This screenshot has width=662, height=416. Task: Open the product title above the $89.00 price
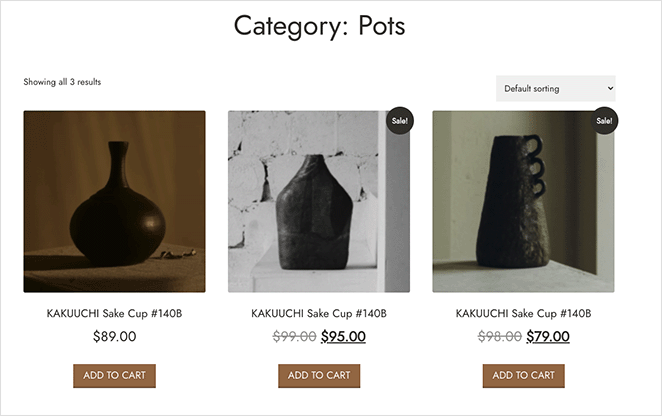click(115, 313)
